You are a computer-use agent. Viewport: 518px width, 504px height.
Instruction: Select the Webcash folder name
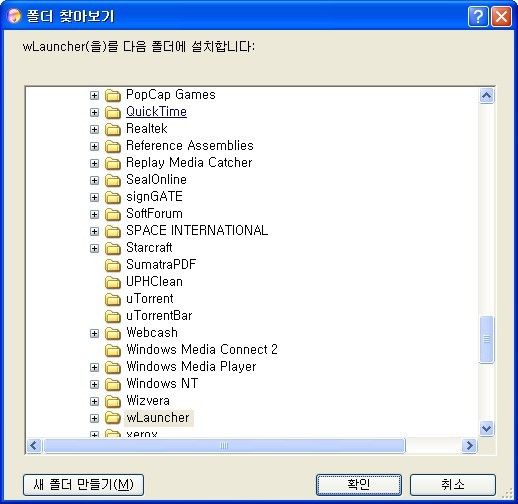tap(152, 333)
